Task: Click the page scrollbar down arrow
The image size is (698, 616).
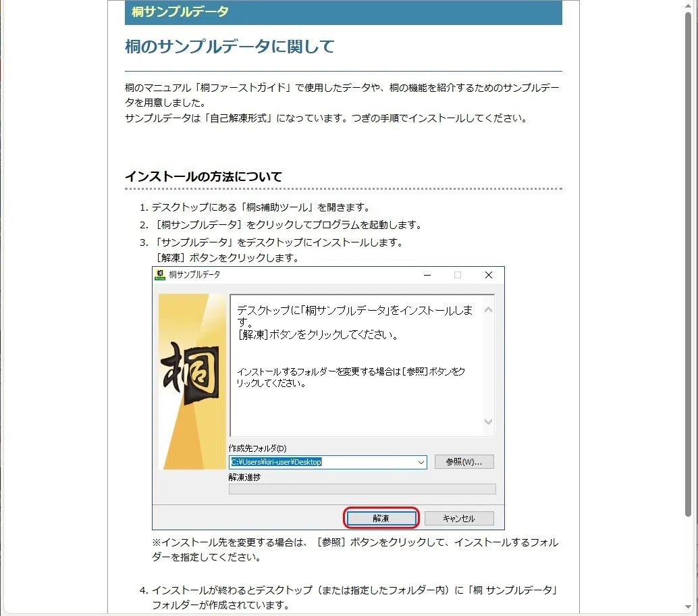Action: [x=688, y=607]
